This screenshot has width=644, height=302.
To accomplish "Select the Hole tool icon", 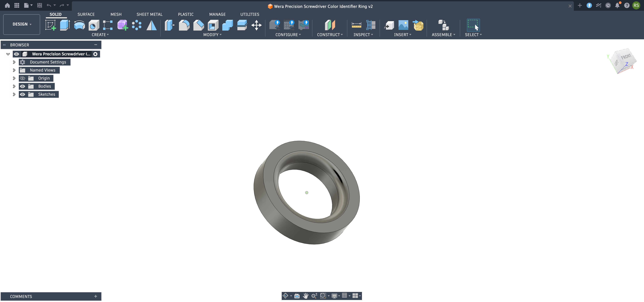I will (94, 25).
